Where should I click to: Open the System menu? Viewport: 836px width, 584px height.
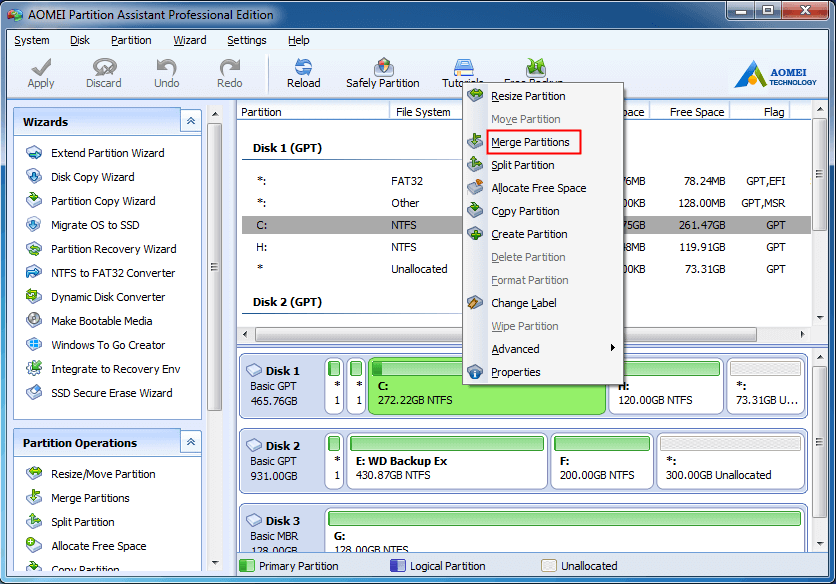pos(32,40)
